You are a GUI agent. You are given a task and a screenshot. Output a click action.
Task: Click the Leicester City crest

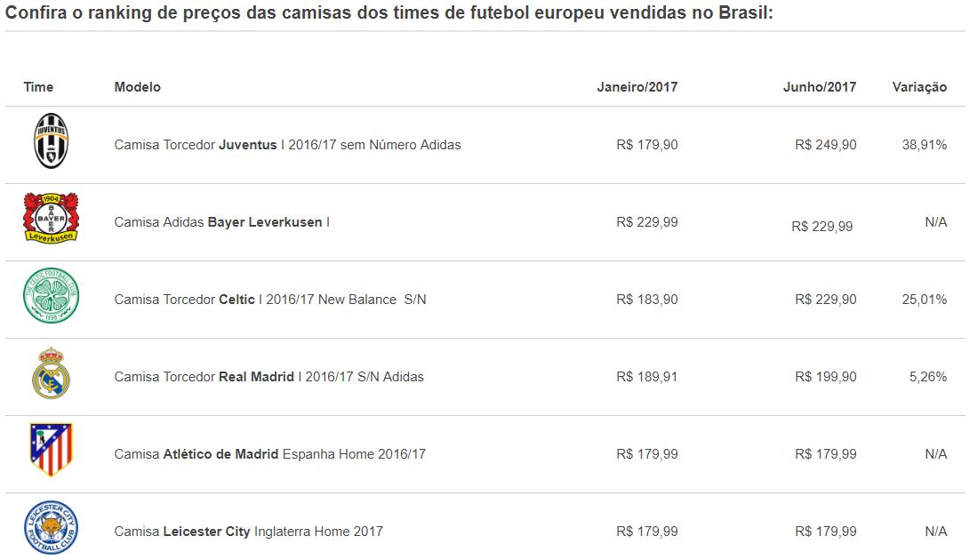51,528
